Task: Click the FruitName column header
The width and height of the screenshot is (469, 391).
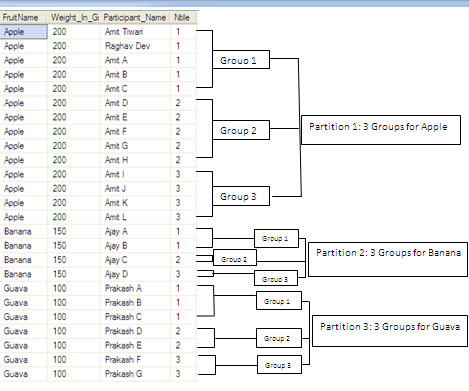Action: click(24, 18)
